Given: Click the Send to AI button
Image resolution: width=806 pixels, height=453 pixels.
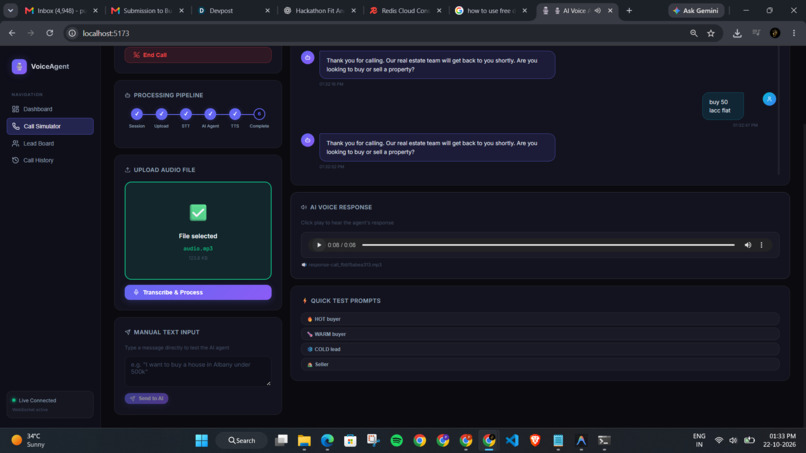Looking at the screenshot, I should (x=146, y=398).
